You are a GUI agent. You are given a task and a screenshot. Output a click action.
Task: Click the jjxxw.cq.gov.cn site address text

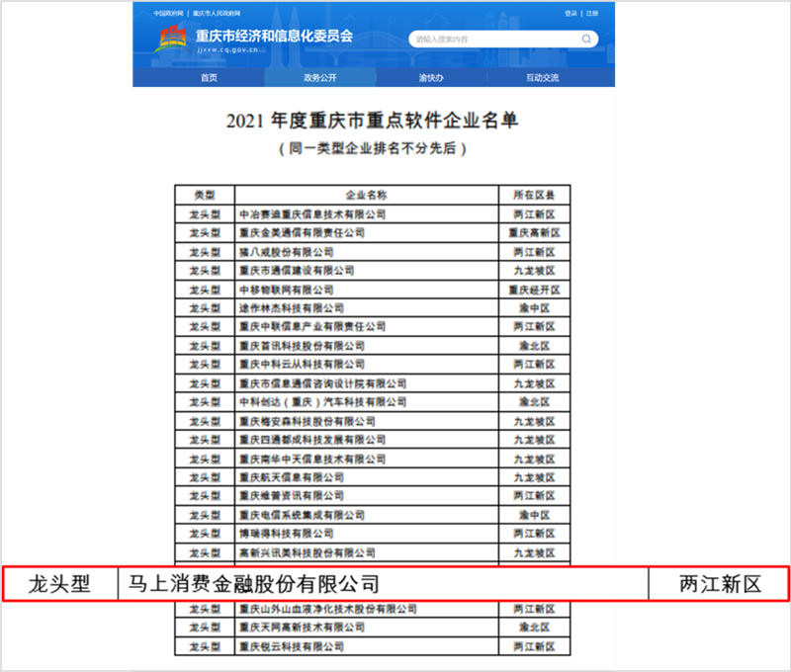[x=227, y=50]
